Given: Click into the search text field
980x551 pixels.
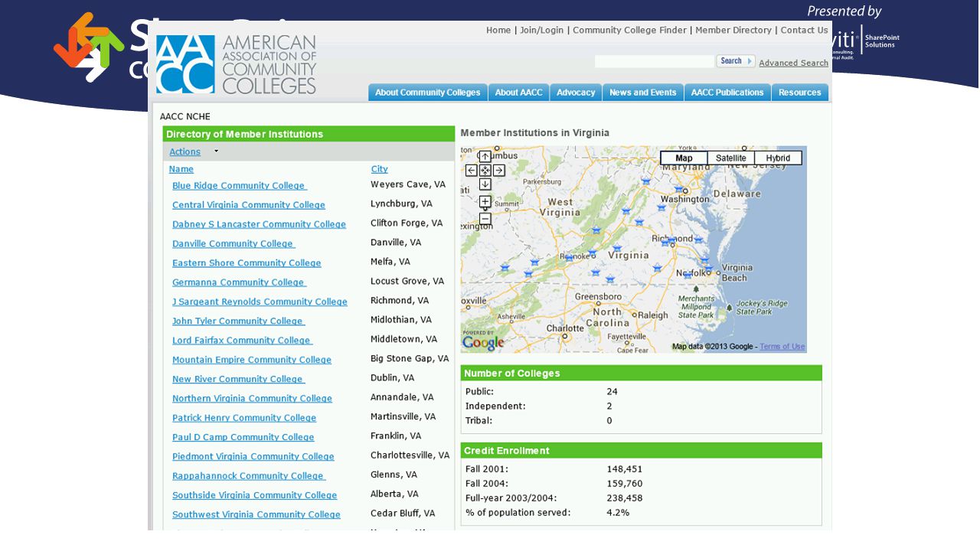Looking at the screenshot, I should [x=655, y=61].
